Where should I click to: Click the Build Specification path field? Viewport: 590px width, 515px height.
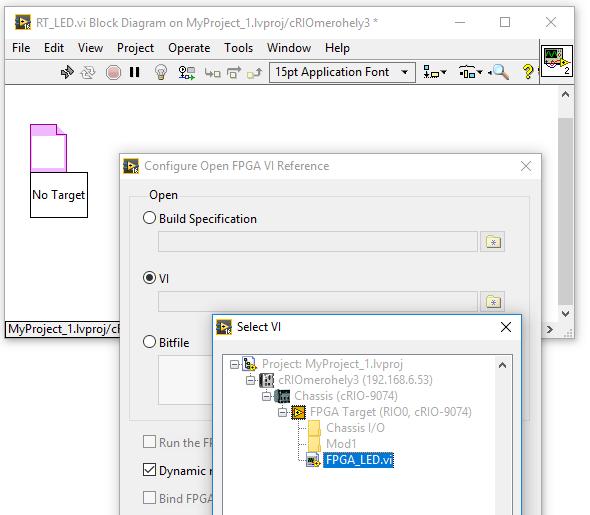coord(318,242)
